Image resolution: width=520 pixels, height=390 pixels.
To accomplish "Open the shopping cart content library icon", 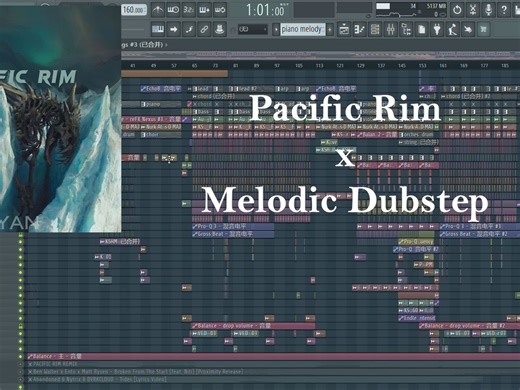I will point(483,30).
